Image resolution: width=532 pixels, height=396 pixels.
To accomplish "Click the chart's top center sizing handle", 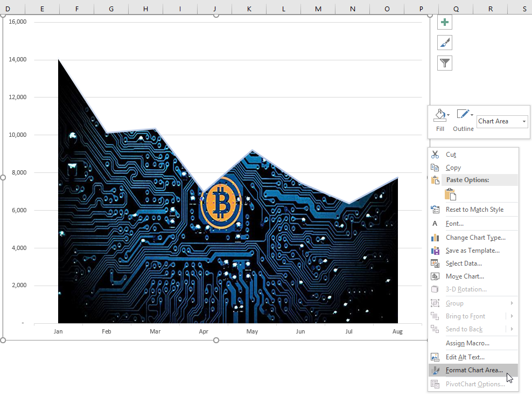I will [216, 15].
